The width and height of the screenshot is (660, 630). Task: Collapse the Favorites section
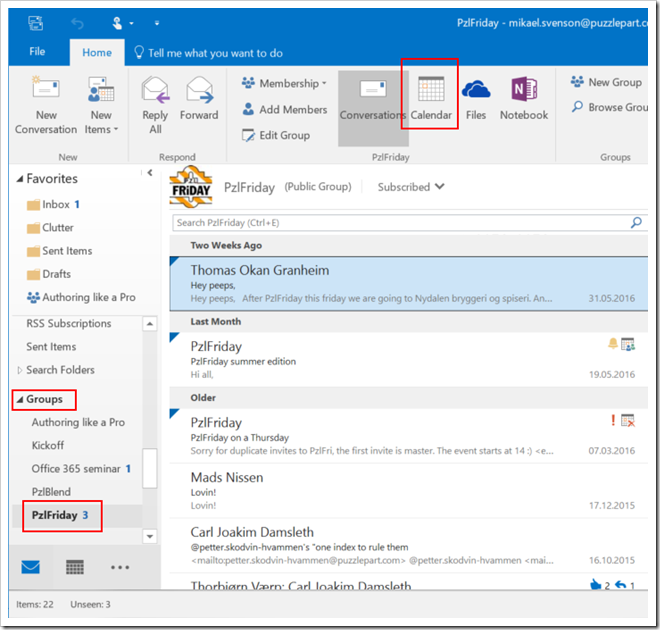click(x=20, y=179)
